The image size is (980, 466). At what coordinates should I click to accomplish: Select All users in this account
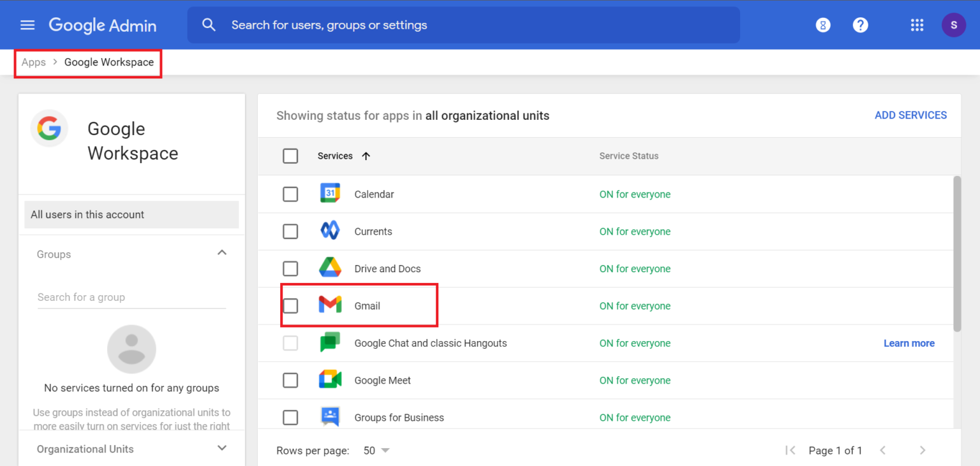pos(131,214)
